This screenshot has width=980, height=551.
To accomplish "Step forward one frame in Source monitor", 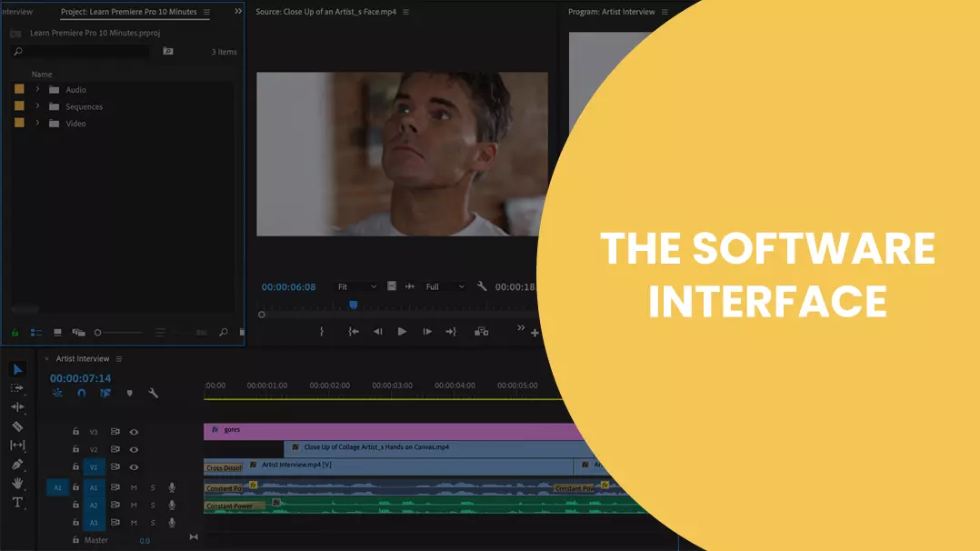I will pyautogui.click(x=427, y=332).
